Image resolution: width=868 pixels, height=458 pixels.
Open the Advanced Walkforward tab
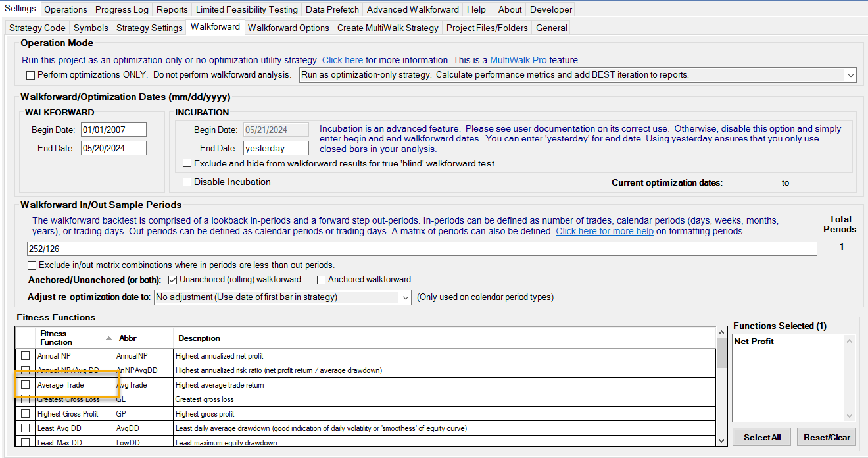412,9
